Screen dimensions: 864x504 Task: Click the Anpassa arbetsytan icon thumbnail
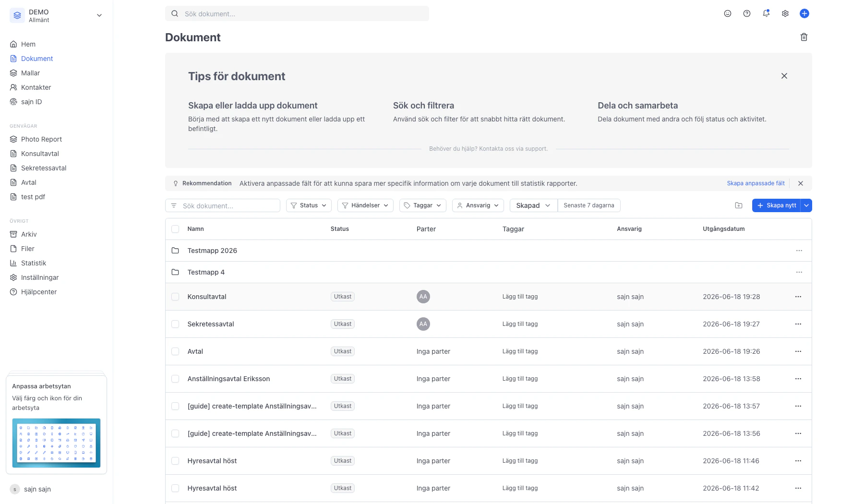(x=56, y=443)
